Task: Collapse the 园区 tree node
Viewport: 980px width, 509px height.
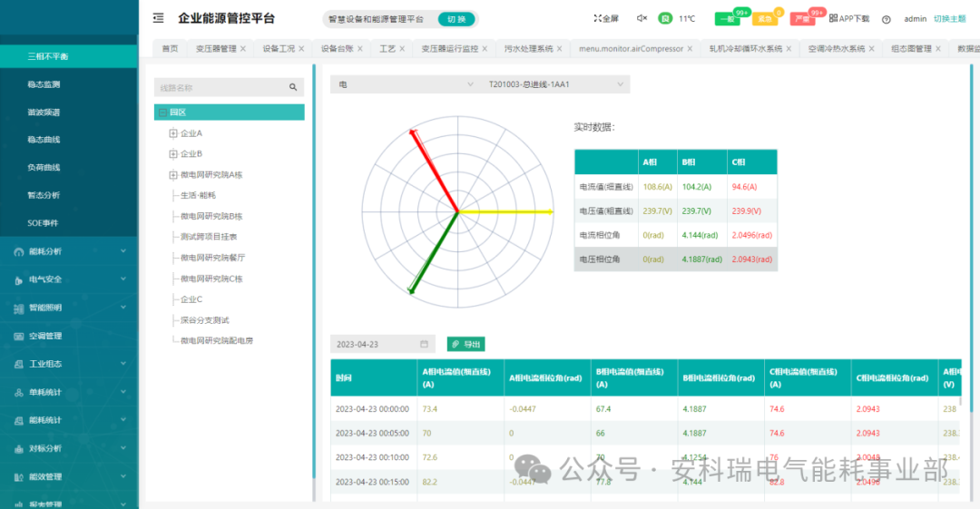Action: 162,113
